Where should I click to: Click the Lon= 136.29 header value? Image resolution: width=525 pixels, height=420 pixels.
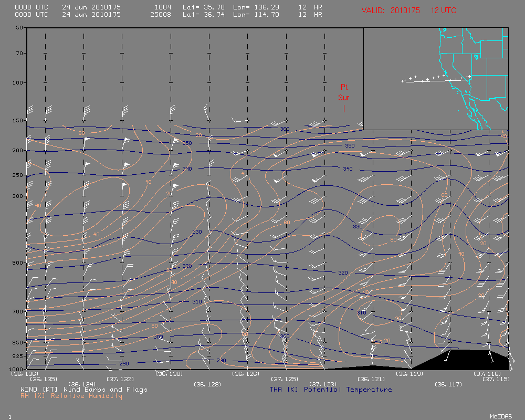pos(256,7)
